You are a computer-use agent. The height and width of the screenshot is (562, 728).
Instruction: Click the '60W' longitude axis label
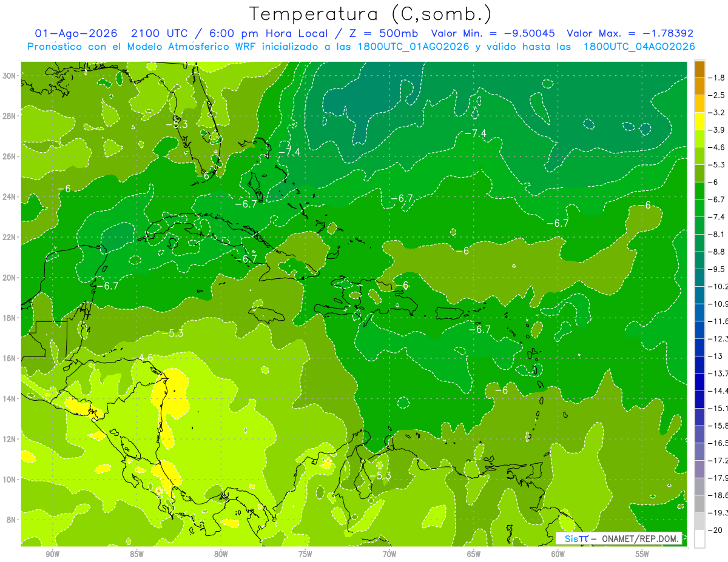[x=558, y=554]
